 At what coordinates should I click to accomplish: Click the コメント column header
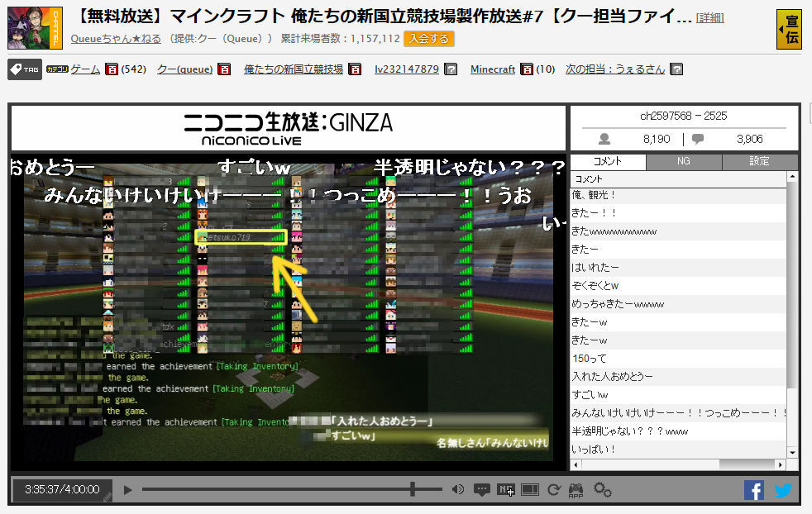(678, 179)
